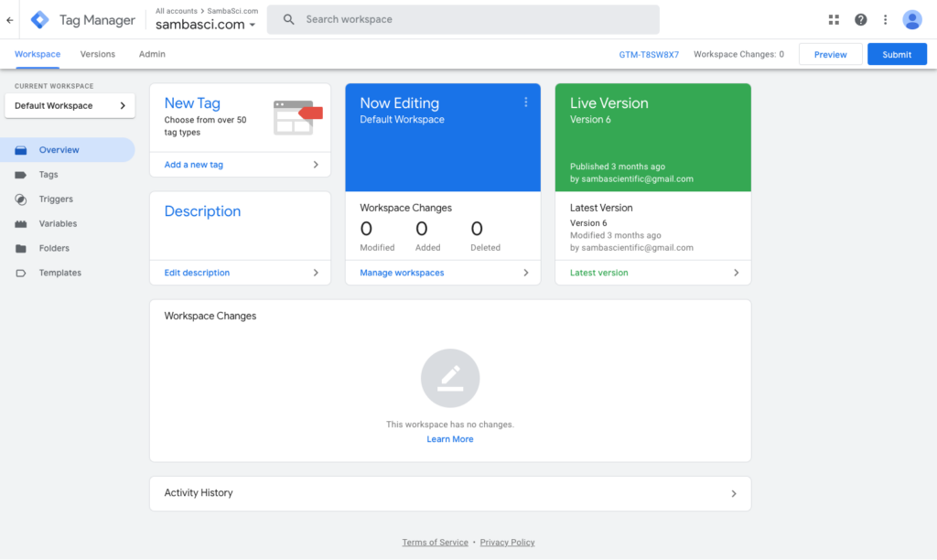Image resolution: width=937 pixels, height=560 pixels.
Task: Click the Learn More link
Action: 450,438
